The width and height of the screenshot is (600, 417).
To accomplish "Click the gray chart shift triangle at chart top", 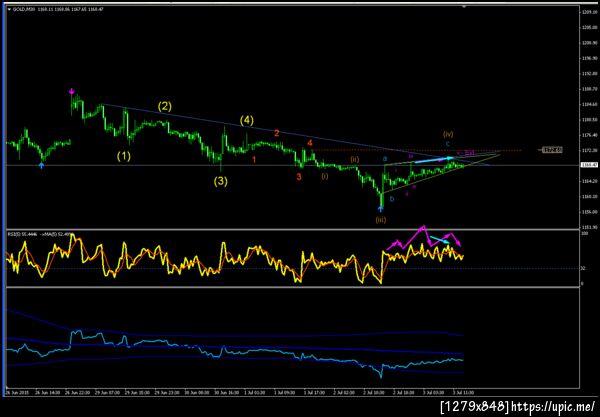I will 464,7.
